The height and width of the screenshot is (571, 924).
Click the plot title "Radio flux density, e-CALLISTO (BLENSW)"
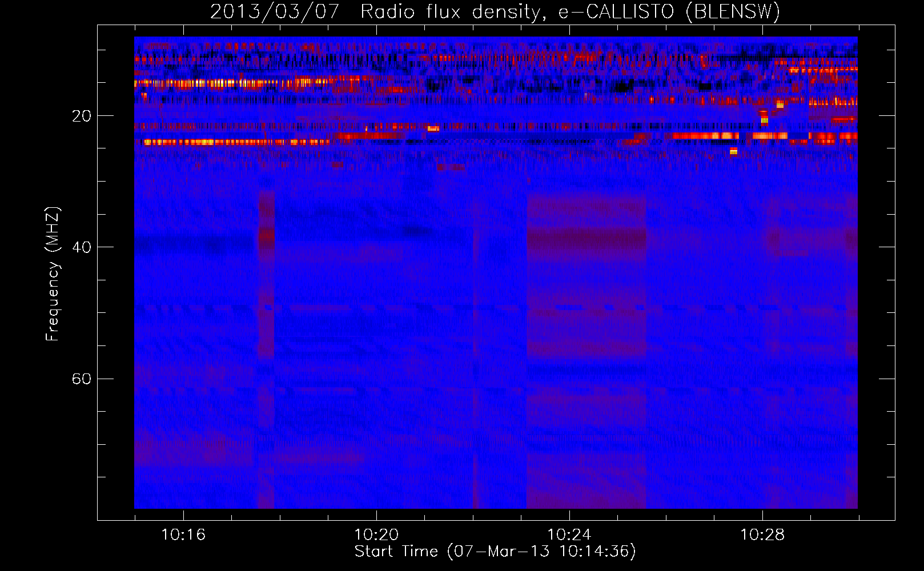pyautogui.click(x=570, y=11)
